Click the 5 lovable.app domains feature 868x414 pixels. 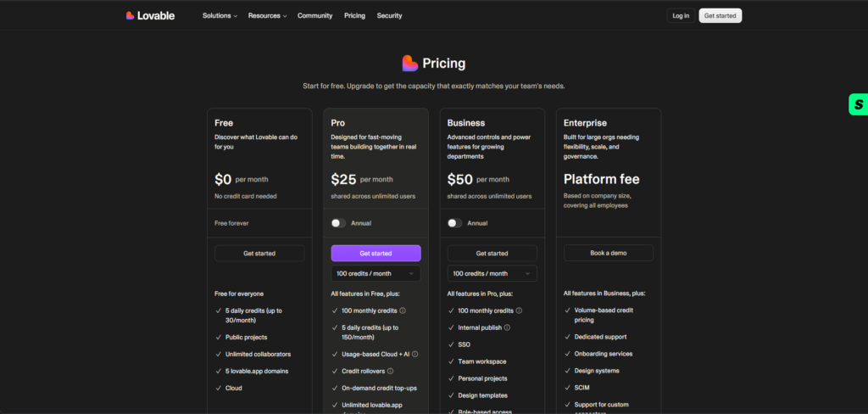257,372
